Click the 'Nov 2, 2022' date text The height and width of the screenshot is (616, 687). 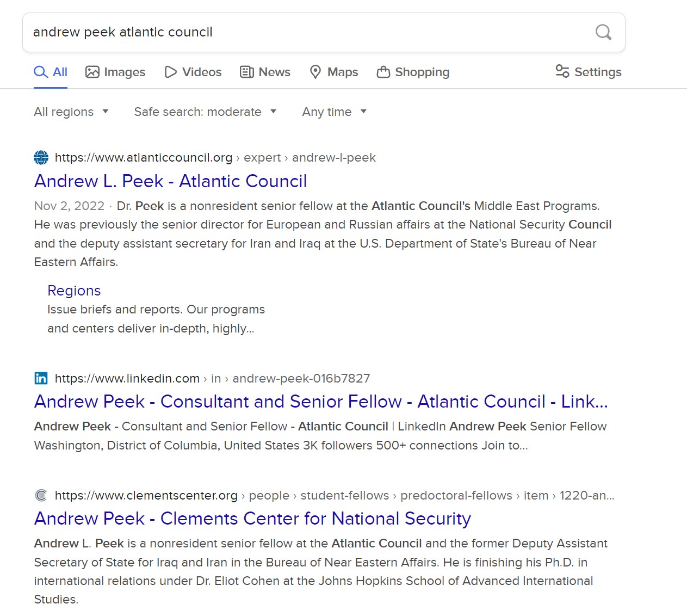[69, 206]
